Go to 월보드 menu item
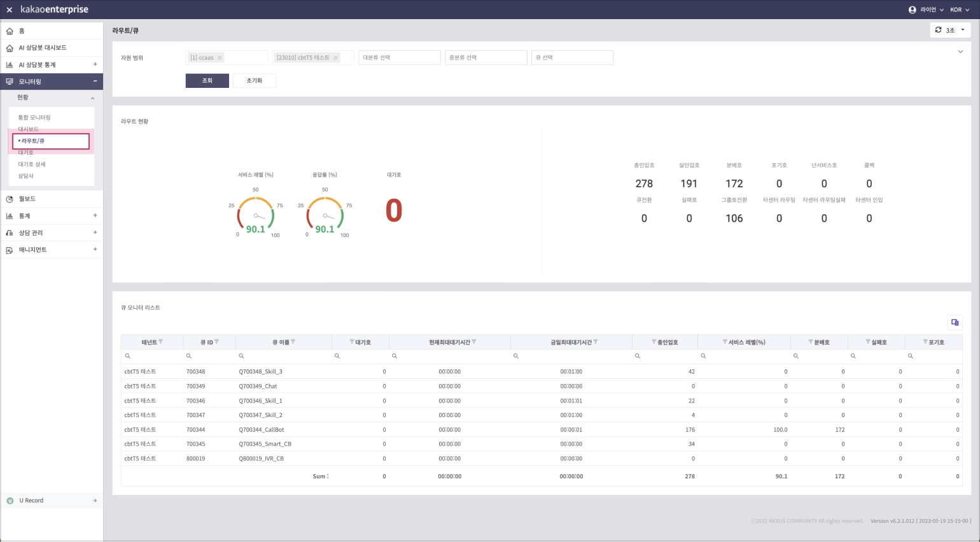The width and height of the screenshot is (980, 542). click(x=27, y=199)
